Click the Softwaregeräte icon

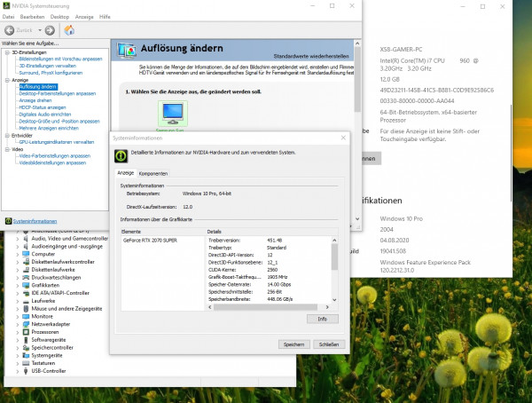(x=26, y=340)
